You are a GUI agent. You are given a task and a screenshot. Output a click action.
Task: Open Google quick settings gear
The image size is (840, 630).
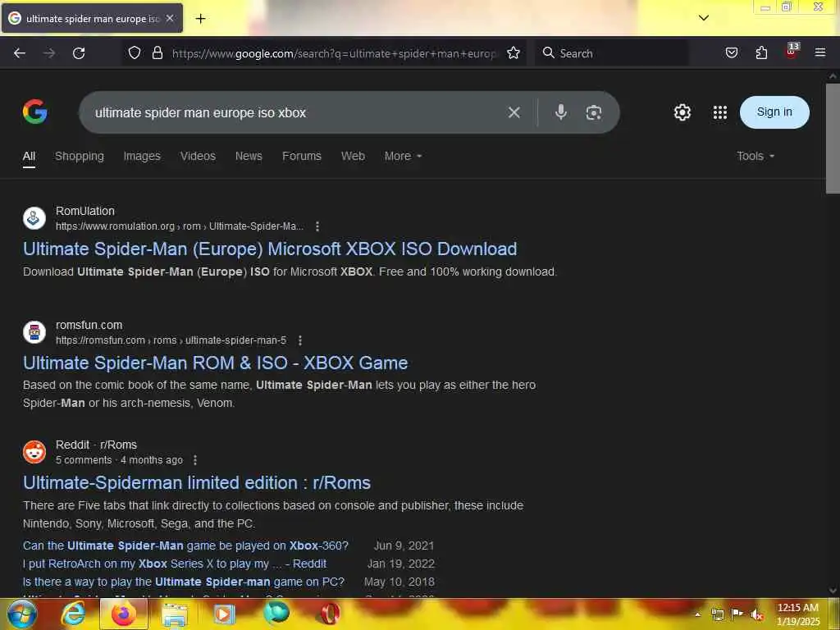pyautogui.click(x=682, y=112)
